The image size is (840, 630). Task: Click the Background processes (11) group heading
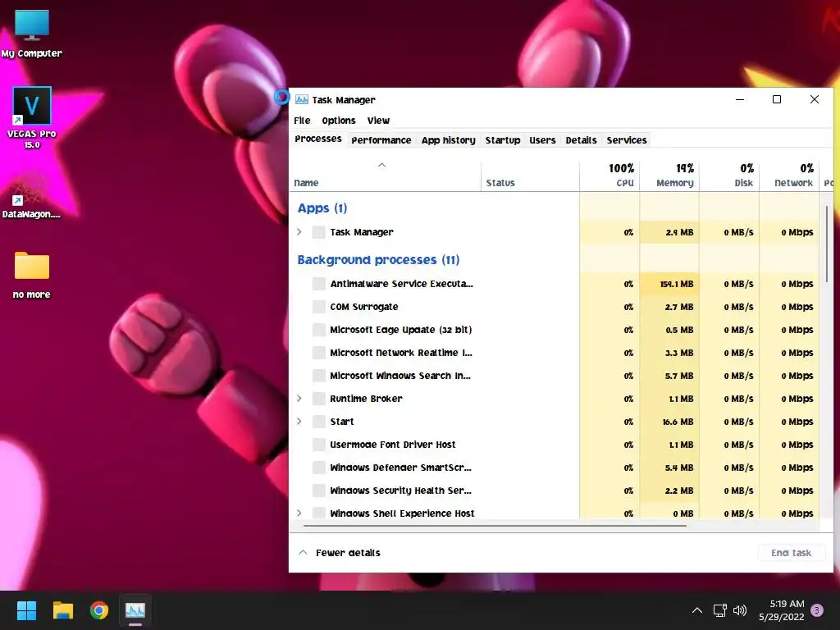point(378,260)
